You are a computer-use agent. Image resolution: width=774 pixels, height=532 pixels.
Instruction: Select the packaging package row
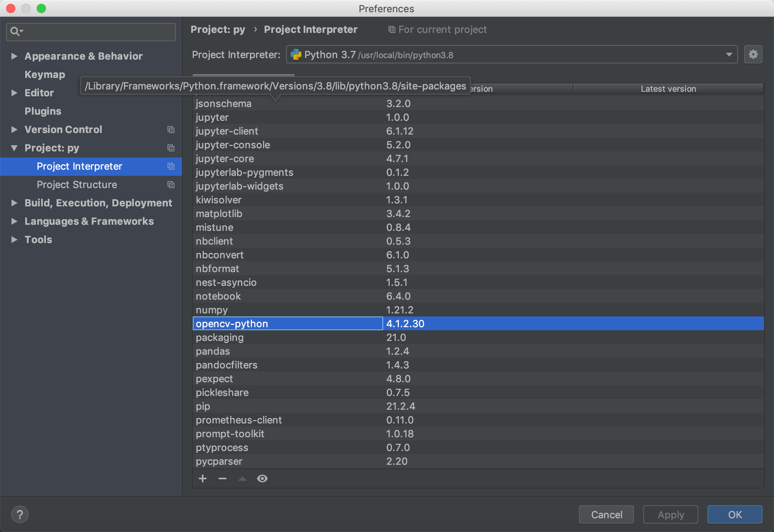pos(478,337)
